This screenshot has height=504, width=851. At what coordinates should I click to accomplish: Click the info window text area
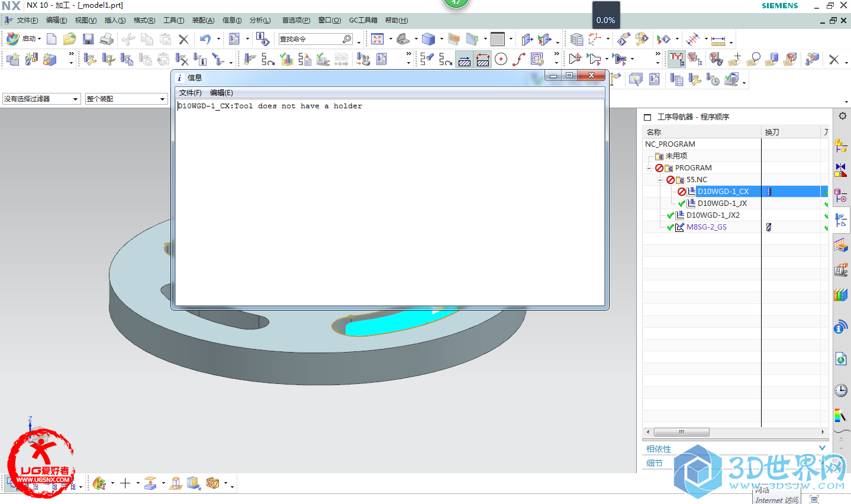390,202
